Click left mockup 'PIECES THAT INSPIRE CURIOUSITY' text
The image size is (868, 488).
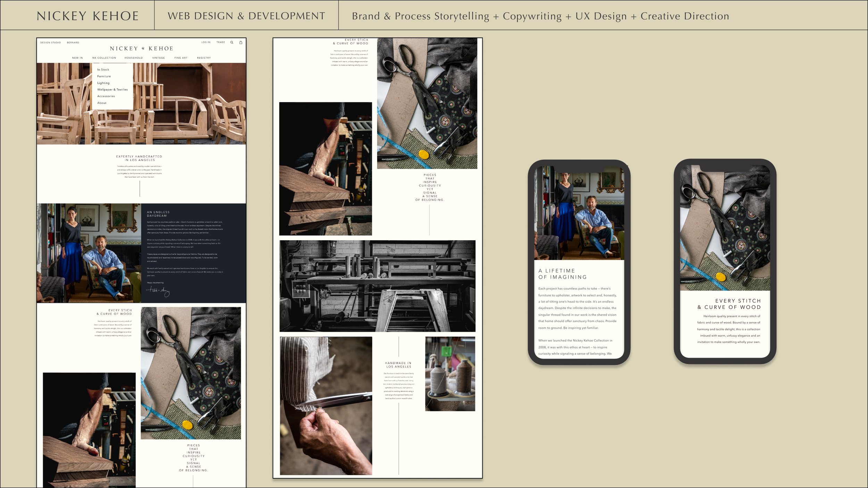pos(193,458)
